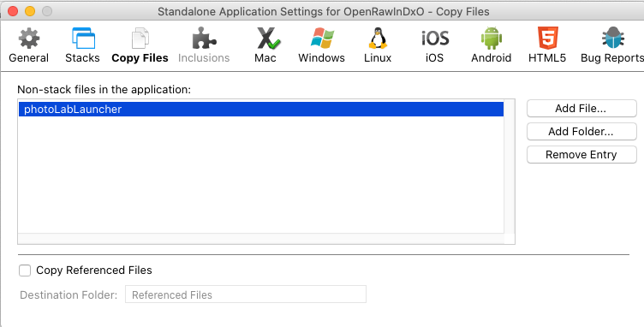Screen dimensions: 644x327
Task: Click the vertical scrollbar of the file list
Action: [x=510, y=166]
